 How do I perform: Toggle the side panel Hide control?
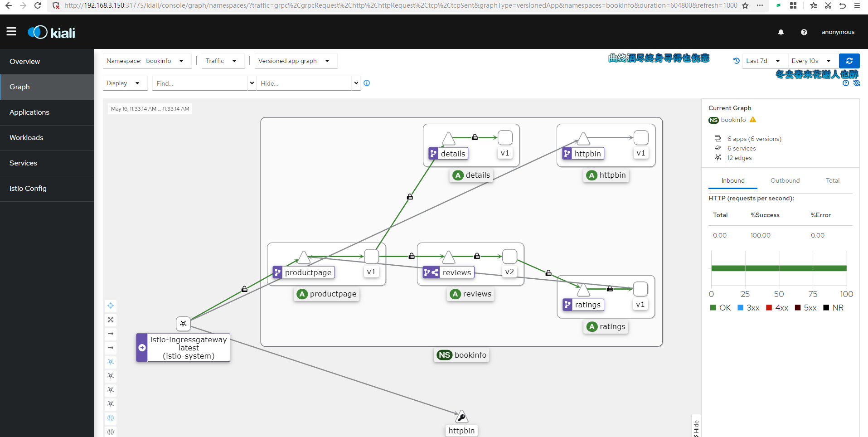coord(696,427)
